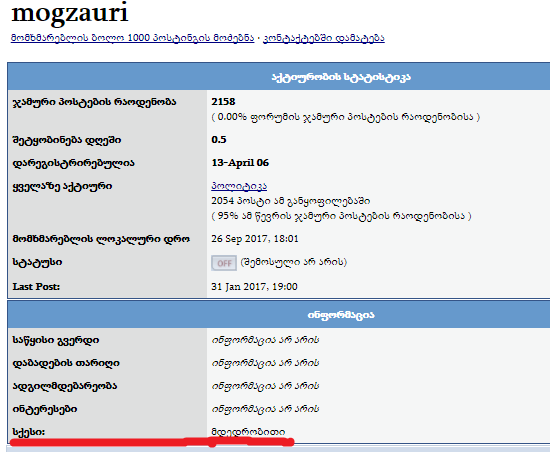Screen dimensions: 550x452
Task: Select the 95% of member's posts text
Action: pyautogui.click(x=341, y=216)
